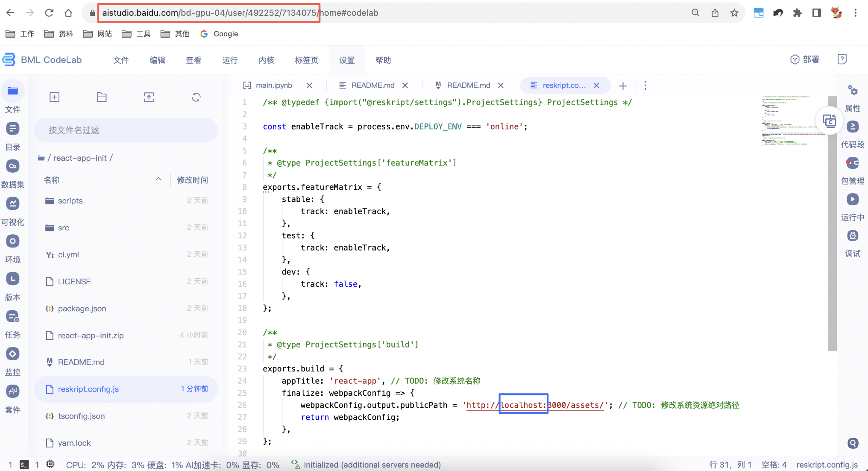
Task: Open the browser extensions puzzle icon
Action: (797, 13)
